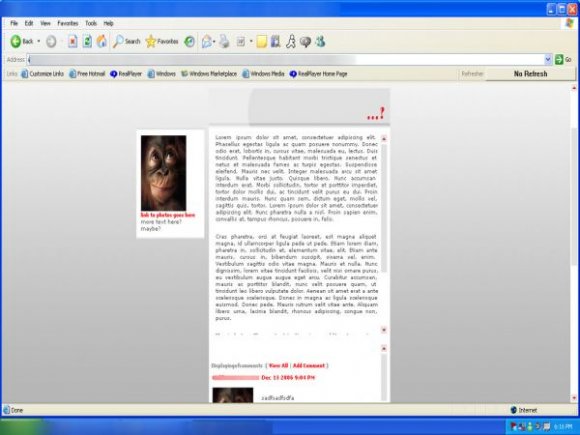580x435 pixels.
Task: Click the No Refresh button
Action: click(x=530, y=74)
